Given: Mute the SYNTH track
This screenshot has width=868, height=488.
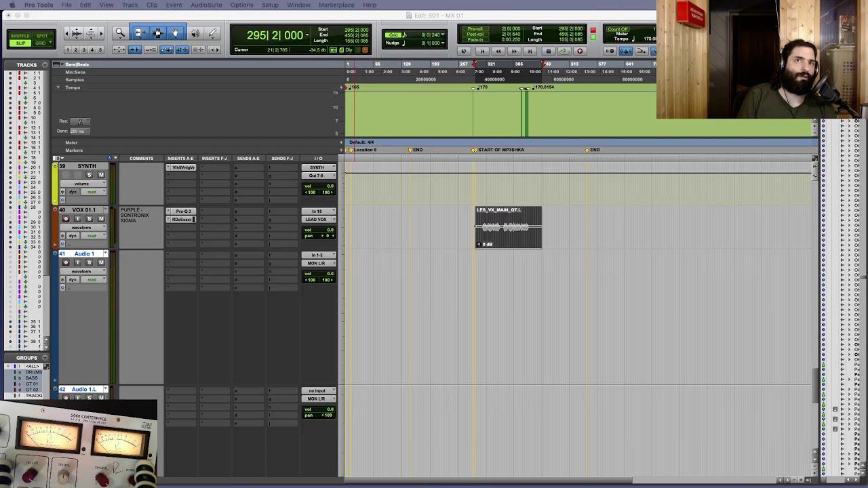Looking at the screenshot, I should click(101, 175).
